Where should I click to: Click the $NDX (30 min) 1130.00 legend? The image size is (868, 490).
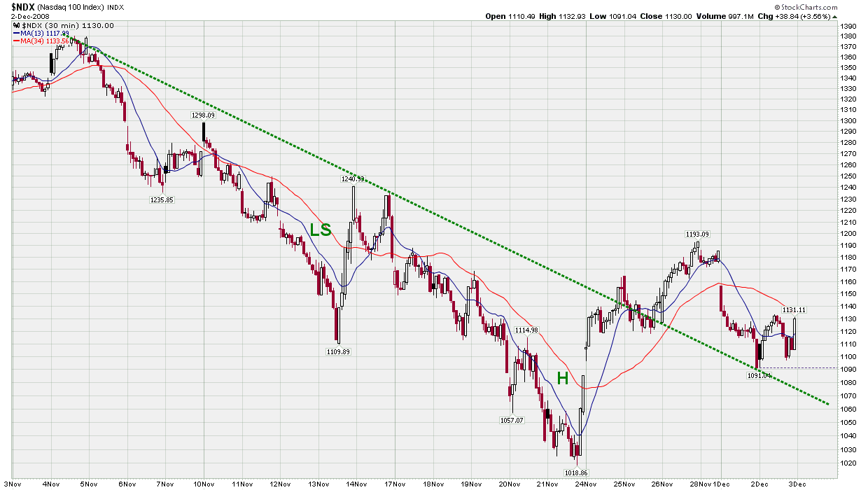click(x=67, y=26)
